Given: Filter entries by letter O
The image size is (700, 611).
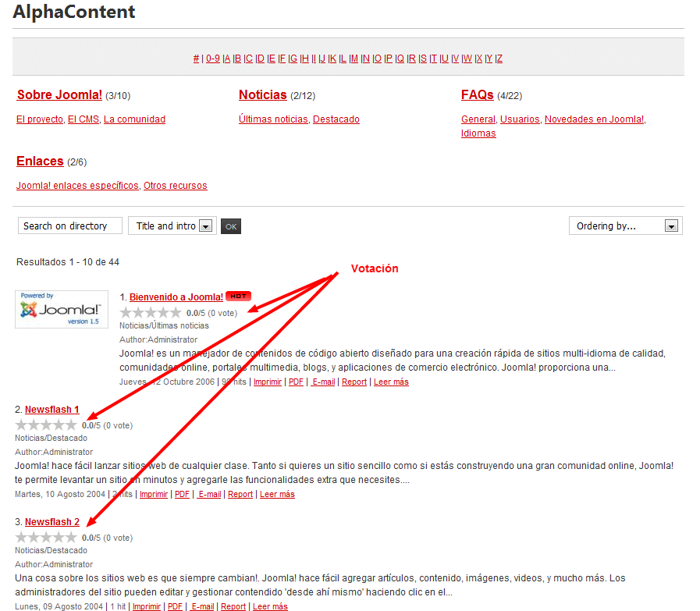Looking at the screenshot, I should pyautogui.click(x=378, y=59).
